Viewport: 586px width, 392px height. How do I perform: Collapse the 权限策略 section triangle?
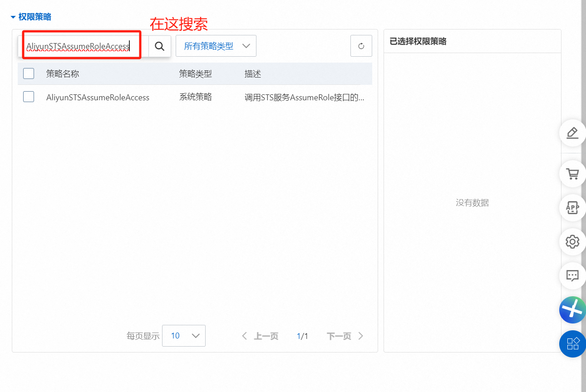pos(13,17)
